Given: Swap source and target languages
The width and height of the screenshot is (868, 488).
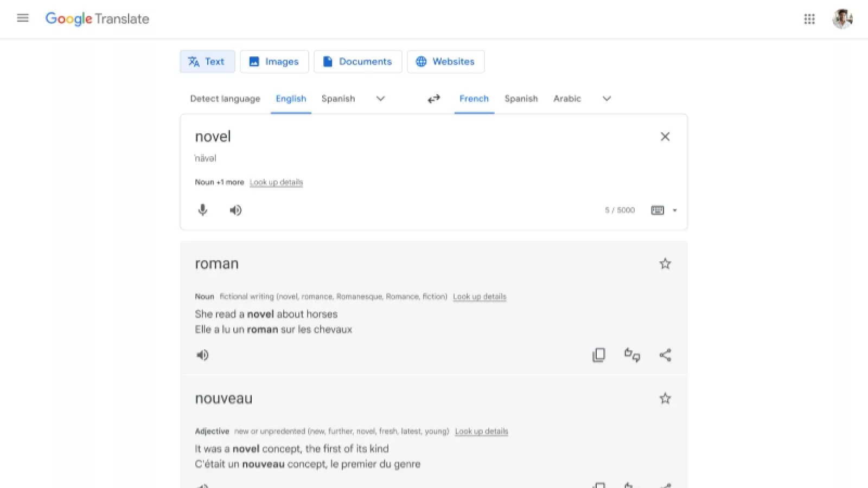Looking at the screenshot, I should coord(433,99).
